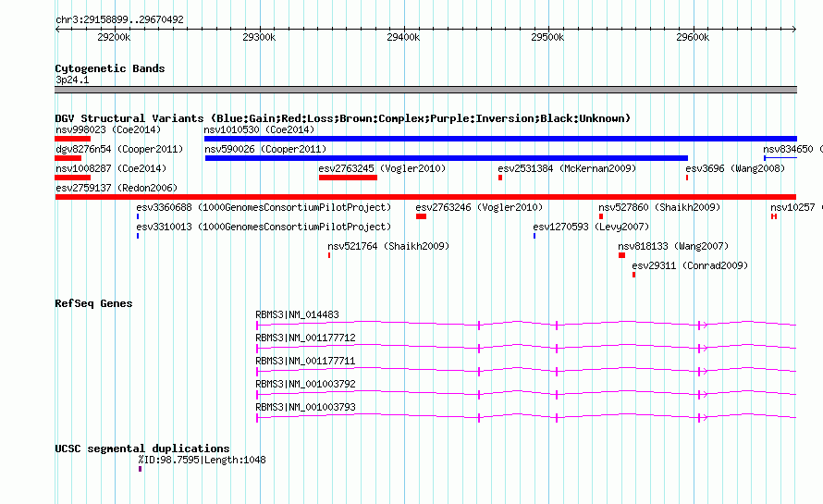The image size is (823, 504).
Task: Click the dgv8276n54 (Cooper2011) label
Action: tap(119, 149)
